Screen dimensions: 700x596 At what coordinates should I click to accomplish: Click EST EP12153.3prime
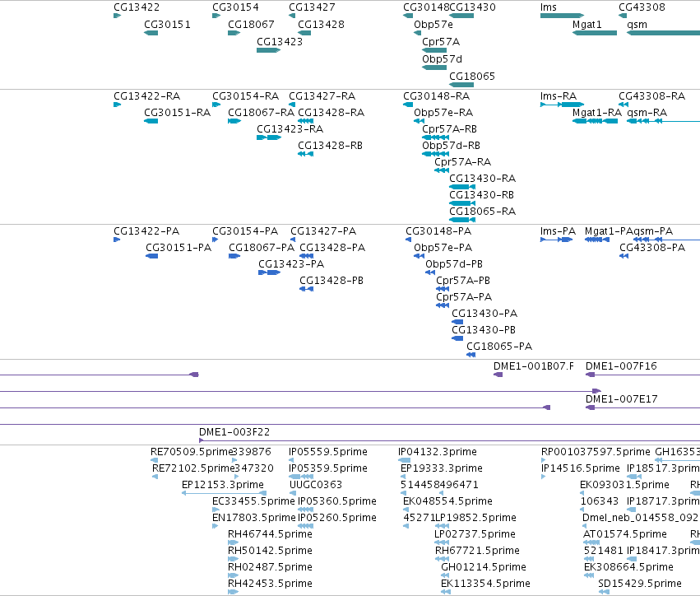coord(224,493)
